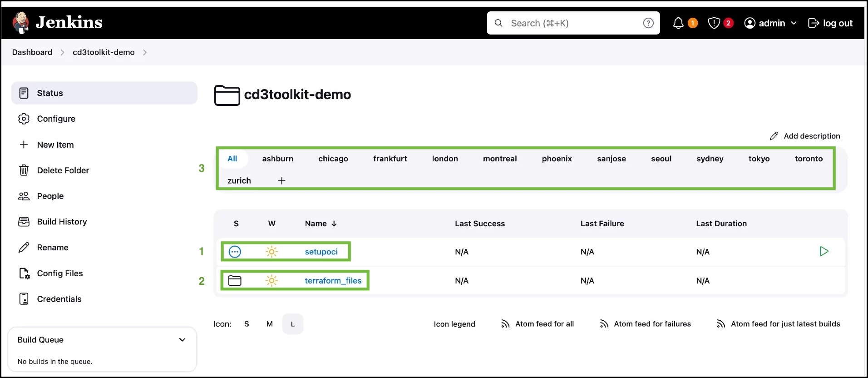Open the cd3toolkit-demo breadcrumb chevron menu
This screenshot has height=378, width=868.
pyautogui.click(x=145, y=52)
